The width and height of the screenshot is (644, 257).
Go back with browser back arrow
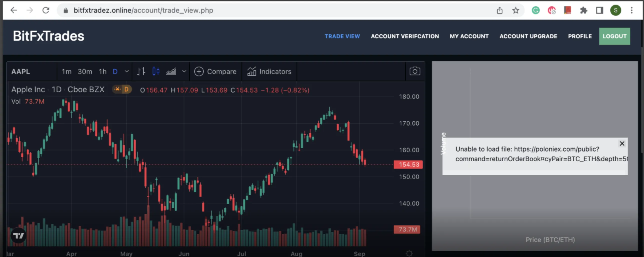coord(14,10)
